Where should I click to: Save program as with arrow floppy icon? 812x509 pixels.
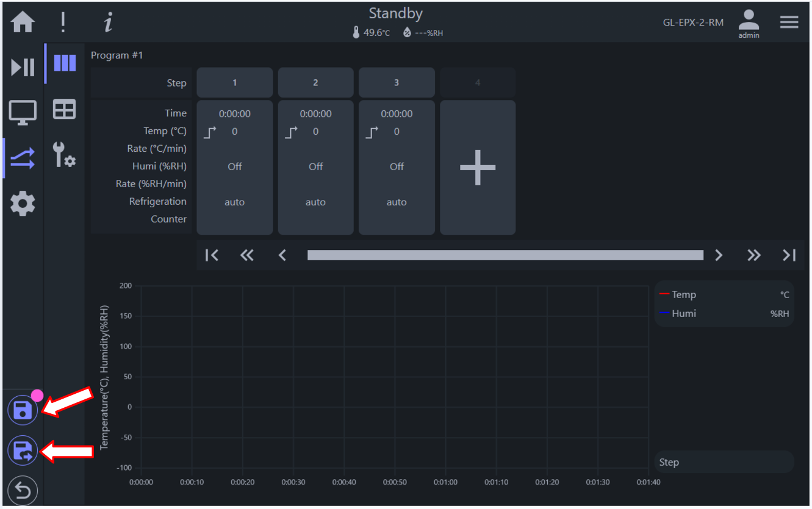click(23, 450)
